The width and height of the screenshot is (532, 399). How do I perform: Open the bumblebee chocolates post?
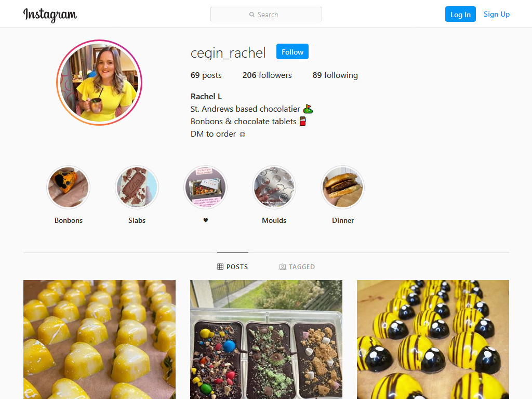(x=433, y=339)
